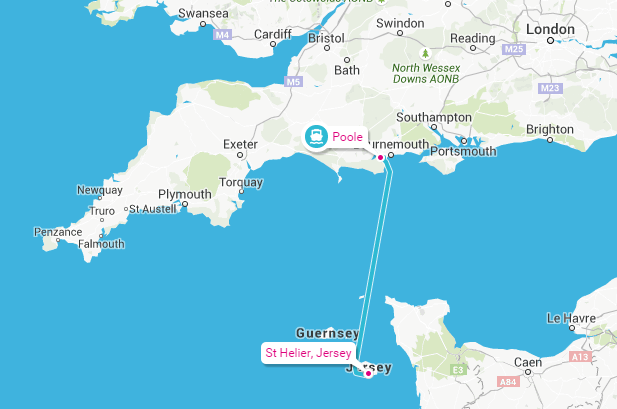
Task: Click the M4 motorway badge
Action: click(x=222, y=35)
